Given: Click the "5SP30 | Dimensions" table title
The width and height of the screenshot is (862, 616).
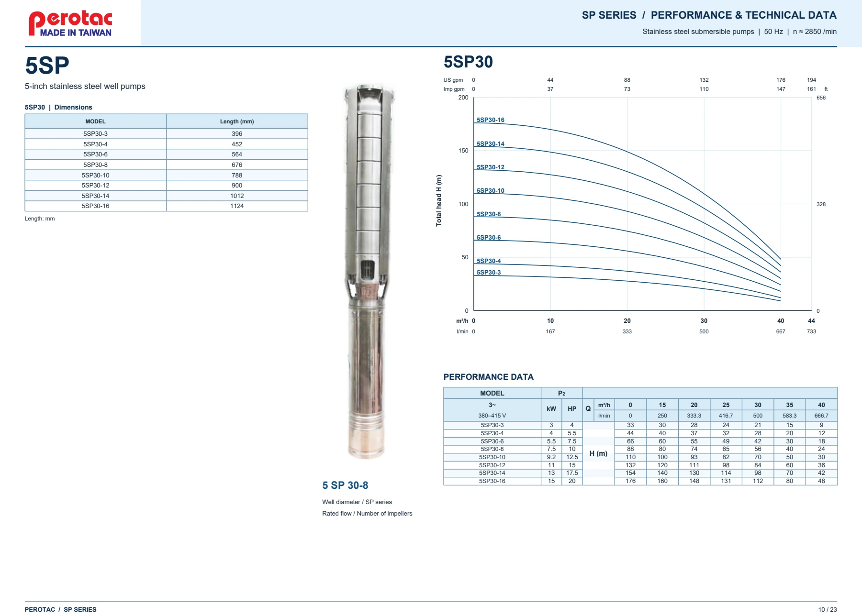Looking at the screenshot, I should click(x=58, y=107).
